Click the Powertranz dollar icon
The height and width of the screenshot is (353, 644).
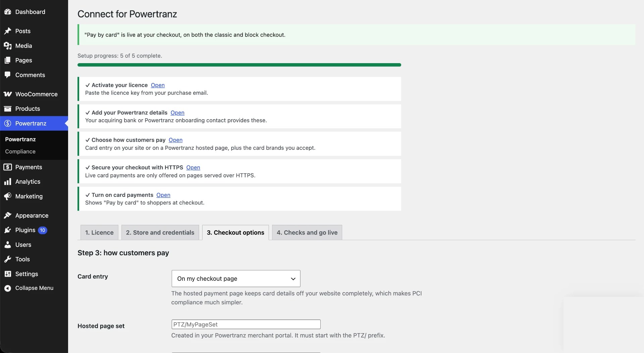pyautogui.click(x=8, y=123)
